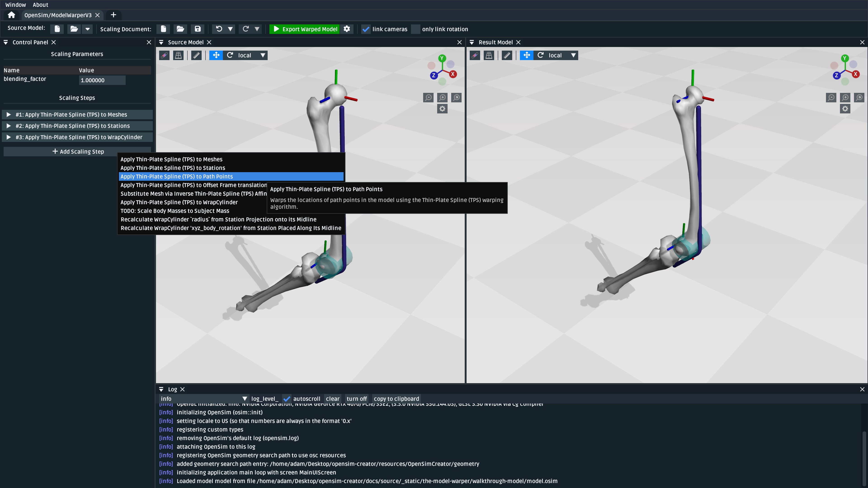
Task: Open redo history dropdown
Action: pyautogui.click(x=257, y=29)
